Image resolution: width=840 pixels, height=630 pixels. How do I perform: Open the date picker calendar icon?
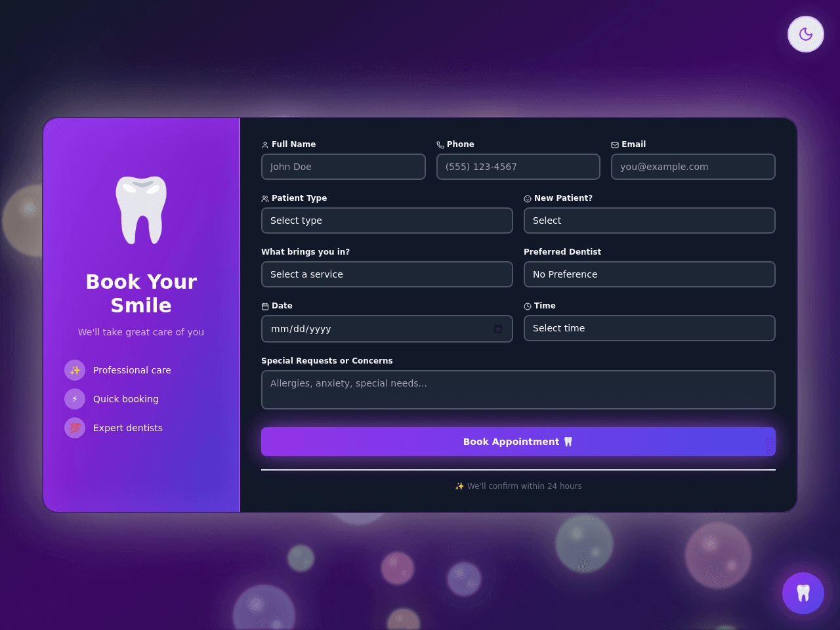[x=498, y=329]
